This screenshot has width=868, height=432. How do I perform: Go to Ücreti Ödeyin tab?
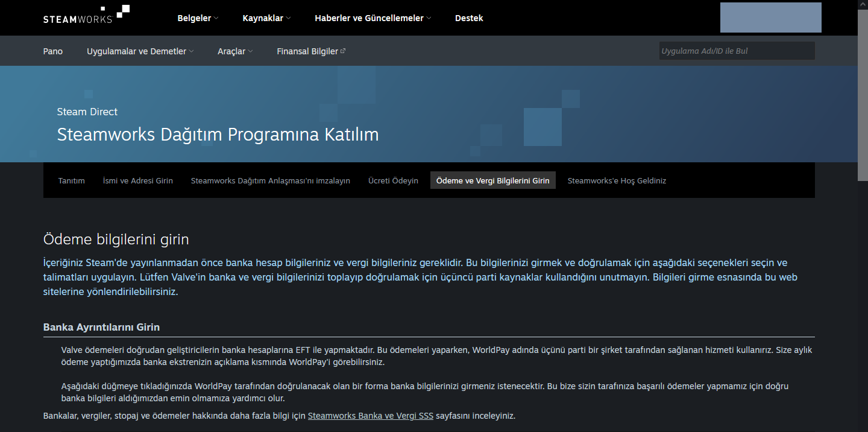coord(393,180)
